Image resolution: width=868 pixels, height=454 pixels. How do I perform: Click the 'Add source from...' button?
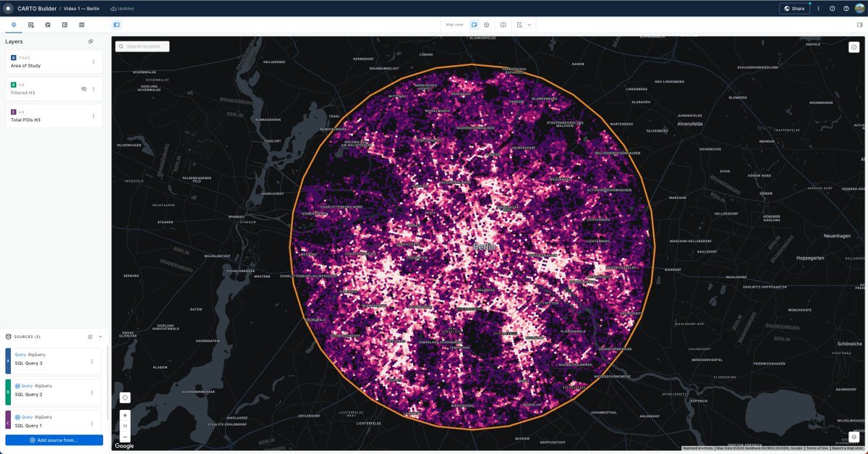(x=54, y=440)
